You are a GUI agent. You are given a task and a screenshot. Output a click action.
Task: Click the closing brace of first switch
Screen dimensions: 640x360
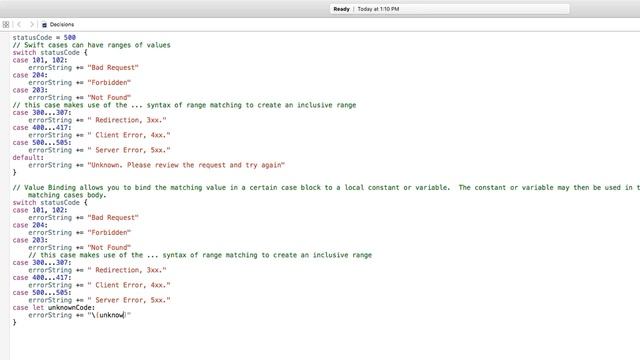click(x=14, y=173)
